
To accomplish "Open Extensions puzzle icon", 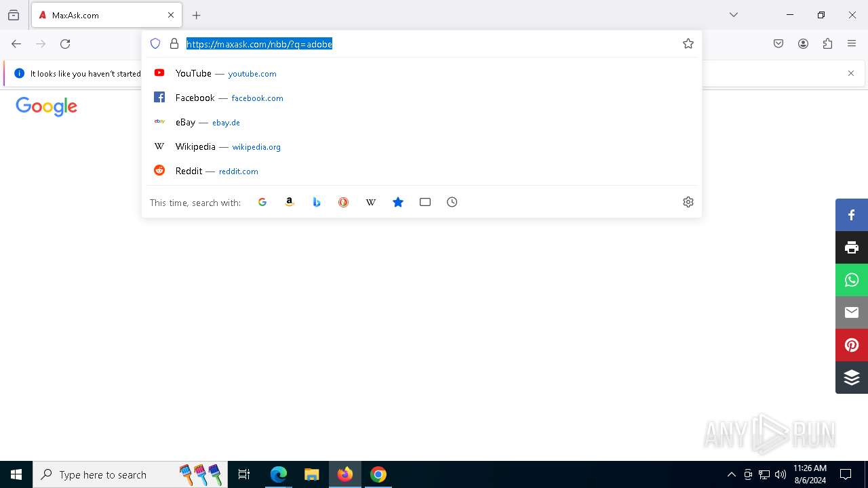I will tap(827, 44).
